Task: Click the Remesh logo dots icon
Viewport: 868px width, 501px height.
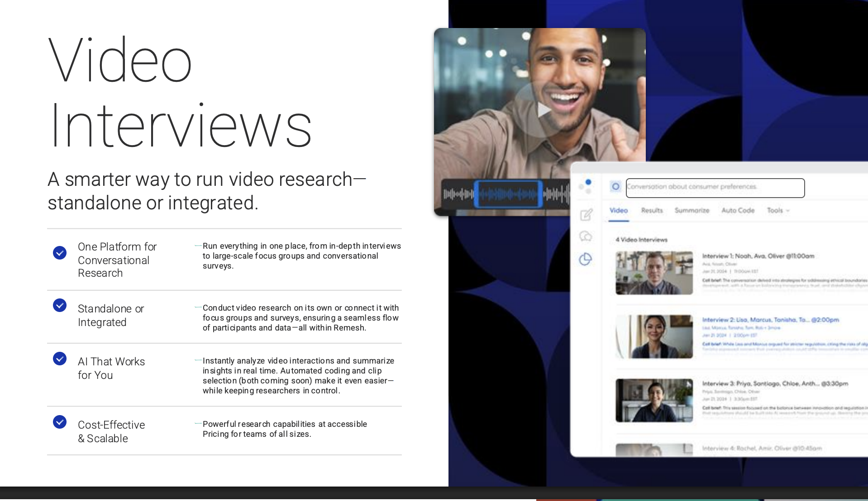Action: pos(586,186)
